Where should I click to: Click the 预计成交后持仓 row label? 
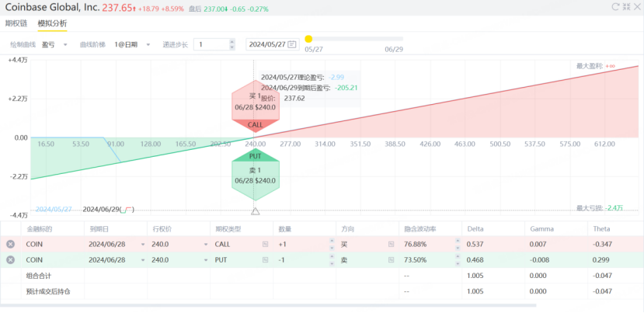coord(48,291)
